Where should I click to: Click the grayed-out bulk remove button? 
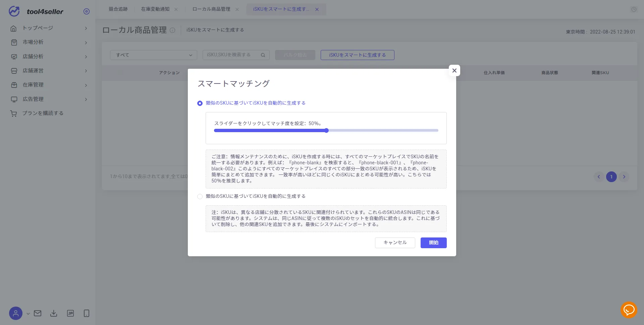pos(295,55)
